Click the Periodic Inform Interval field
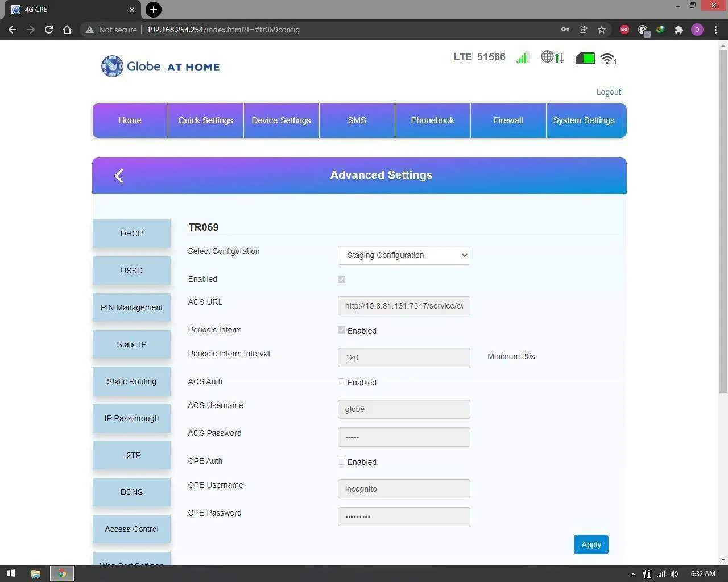728x582 pixels. pos(404,357)
